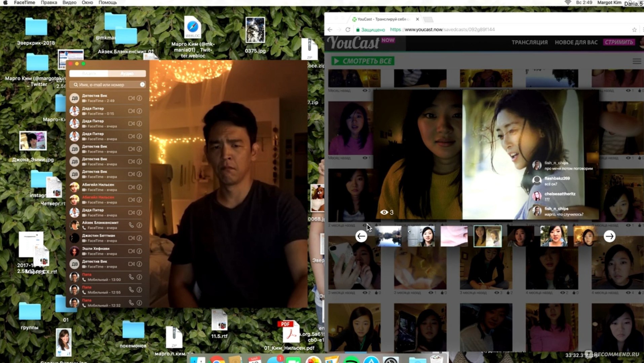Call back Папа from the 12:32 entry

(131, 302)
